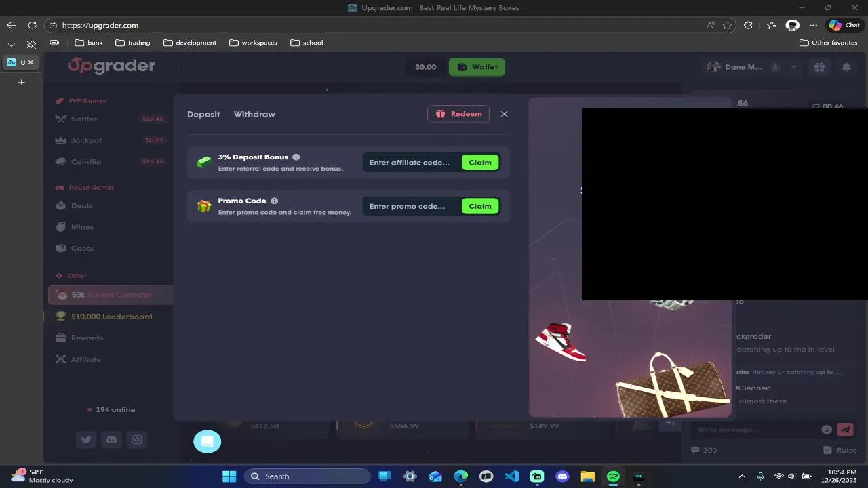Open the favorites list icon
The height and width of the screenshot is (488, 868).
(772, 25)
